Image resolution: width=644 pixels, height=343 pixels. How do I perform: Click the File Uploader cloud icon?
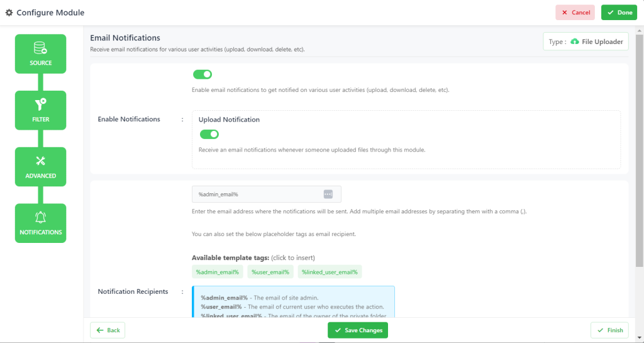pyautogui.click(x=575, y=42)
